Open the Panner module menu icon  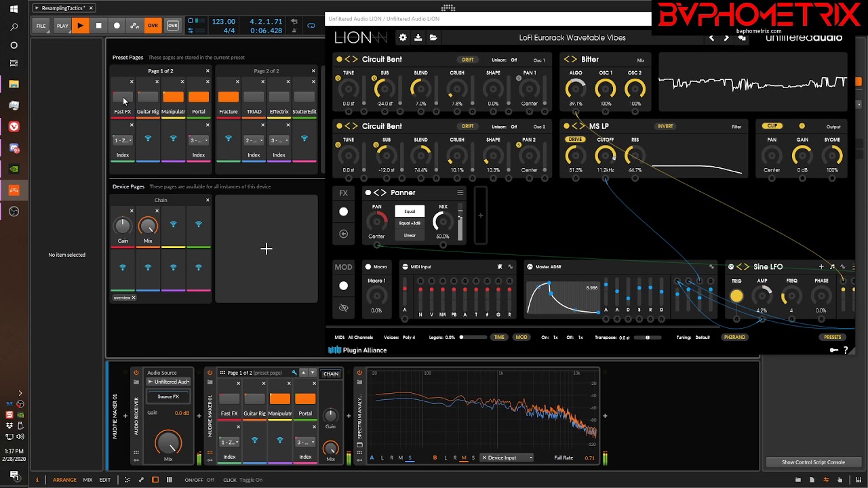pos(460,193)
